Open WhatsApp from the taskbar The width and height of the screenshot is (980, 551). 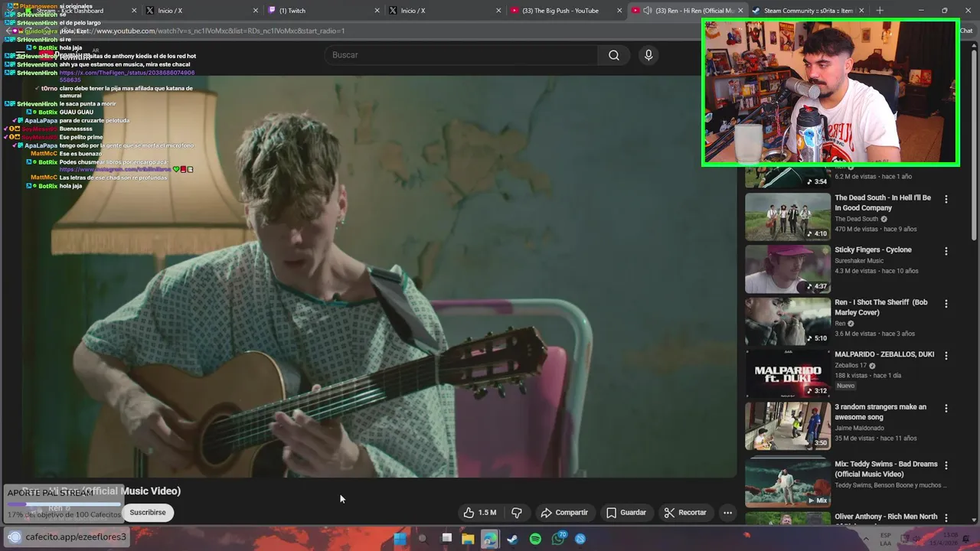click(558, 539)
